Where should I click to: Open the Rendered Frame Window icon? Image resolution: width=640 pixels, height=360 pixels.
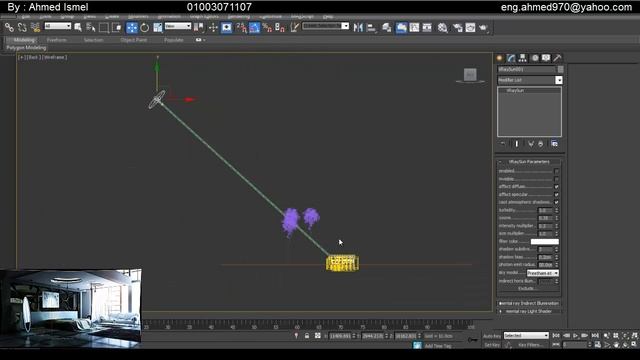pyautogui.click(x=470, y=27)
